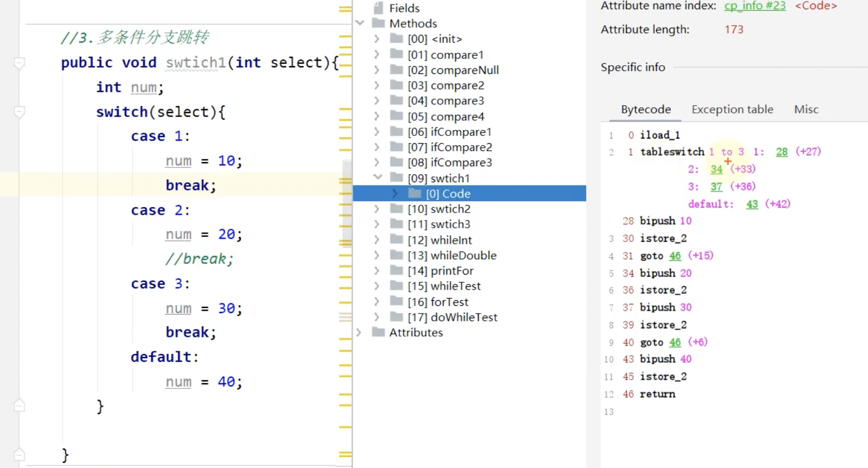Select the [09] swtich1 tree row

469,178
